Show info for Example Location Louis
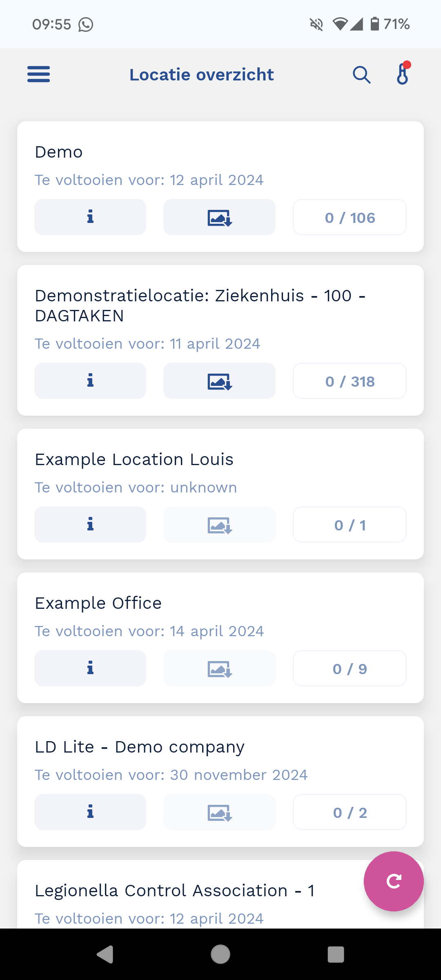Image resolution: width=441 pixels, height=980 pixels. pyautogui.click(x=90, y=524)
